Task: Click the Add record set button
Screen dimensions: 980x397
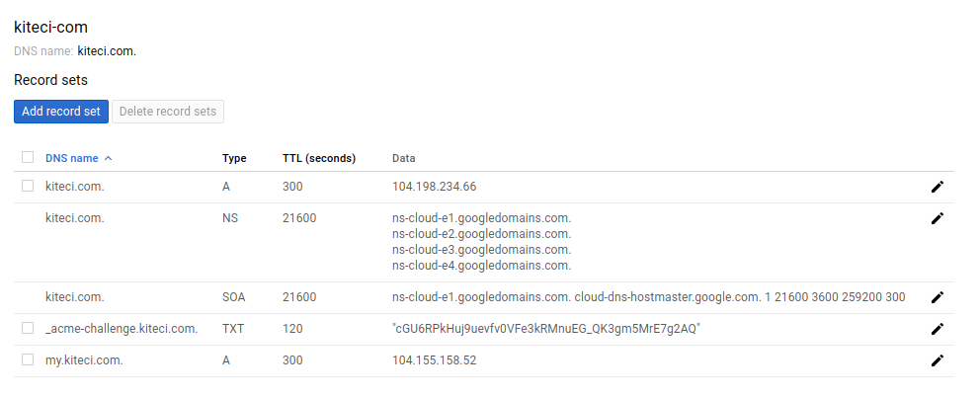Action: coord(61,112)
